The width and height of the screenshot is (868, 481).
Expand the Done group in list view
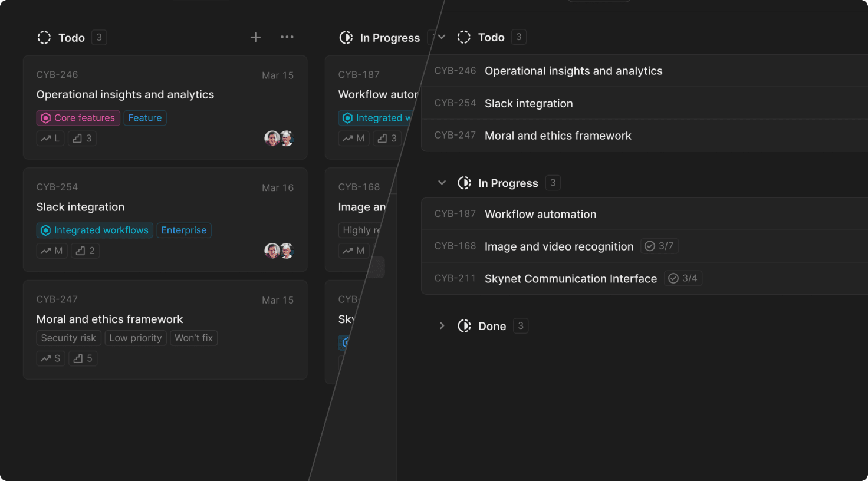pyautogui.click(x=442, y=326)
